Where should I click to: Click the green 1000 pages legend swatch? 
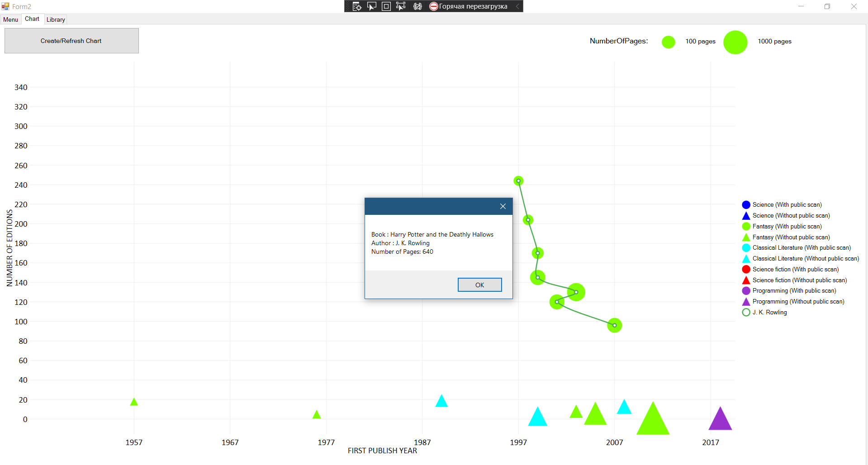coord(735,42)
